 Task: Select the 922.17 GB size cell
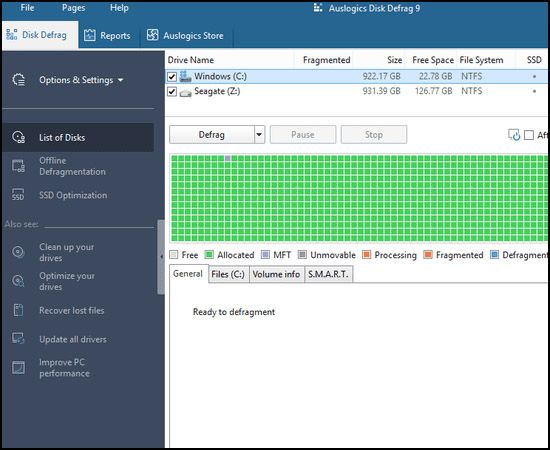(382, 76)
